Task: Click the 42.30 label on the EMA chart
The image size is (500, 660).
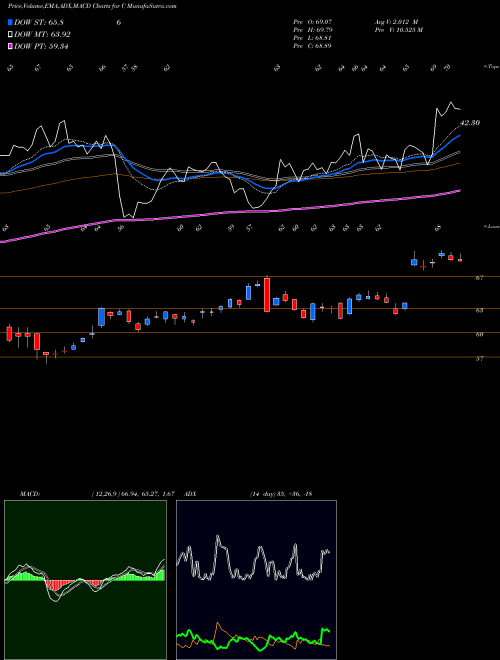Action: point(470,123)
